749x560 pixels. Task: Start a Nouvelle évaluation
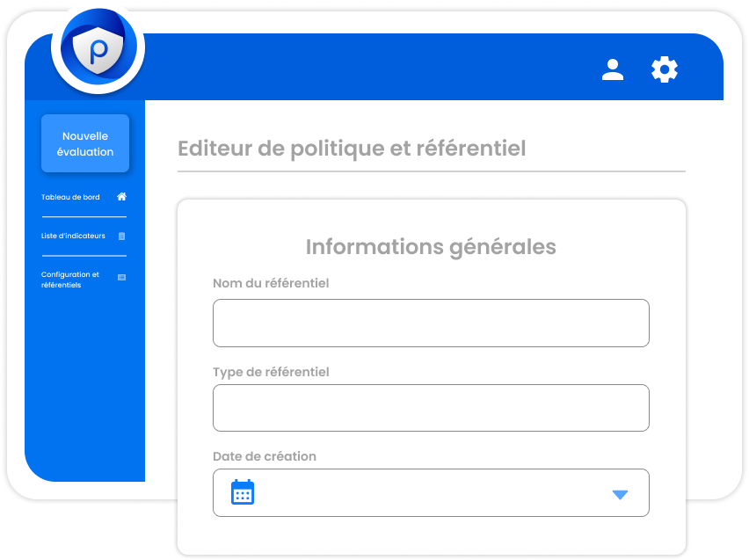85,143
